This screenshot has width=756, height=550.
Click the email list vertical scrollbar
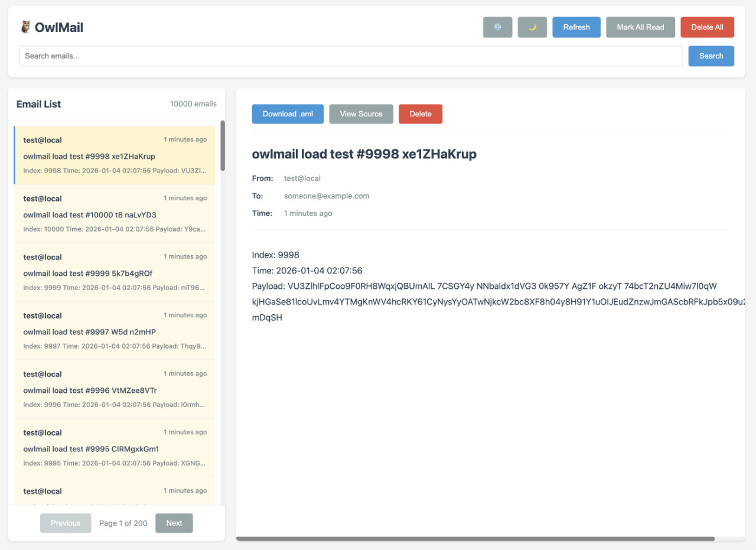[x=223, y=146]
